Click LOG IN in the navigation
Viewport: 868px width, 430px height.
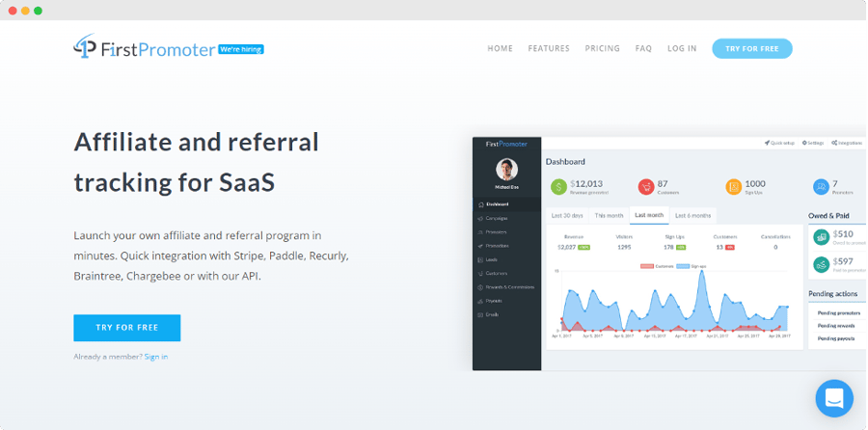coord(682,49)
